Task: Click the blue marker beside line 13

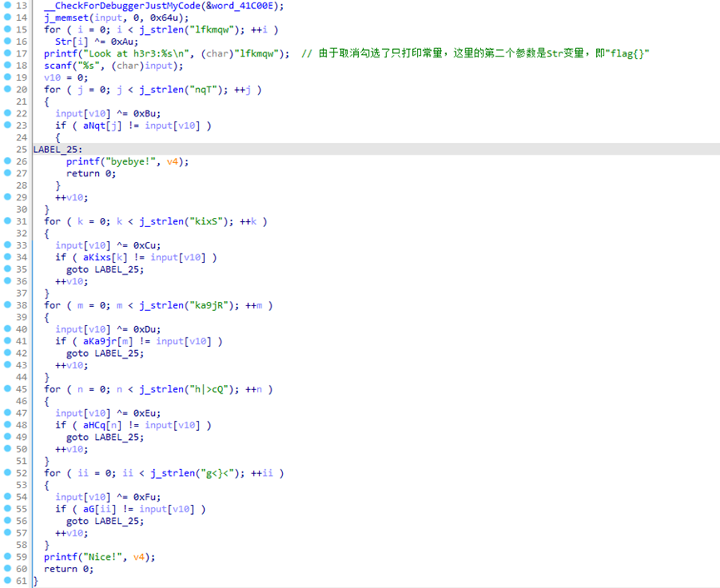Action: coord(7,6)
